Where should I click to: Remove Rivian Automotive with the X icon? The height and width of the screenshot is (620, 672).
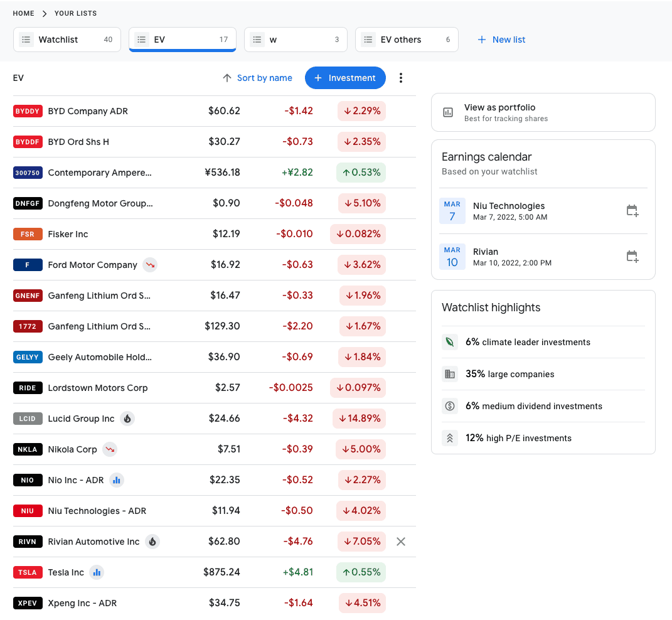click(x=401, y=542)
